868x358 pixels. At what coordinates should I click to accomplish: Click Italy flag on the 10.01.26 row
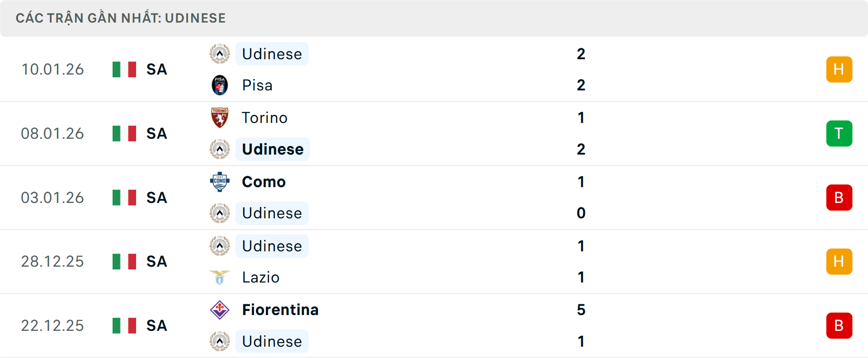(124, 69)
